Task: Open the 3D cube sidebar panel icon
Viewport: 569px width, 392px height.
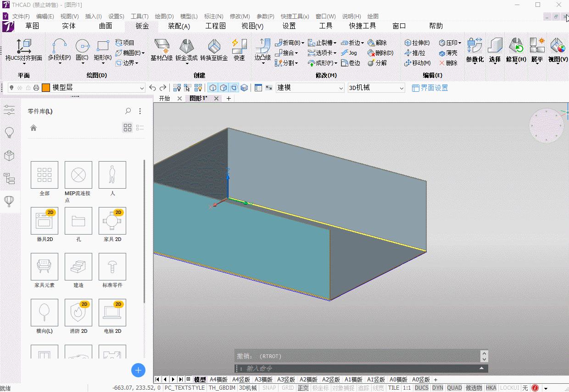Action: (9, 155)
